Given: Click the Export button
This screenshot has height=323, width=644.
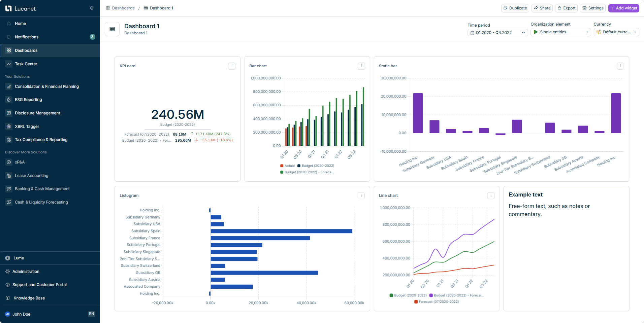Looking at the screenshot, I should click(566, 8).
